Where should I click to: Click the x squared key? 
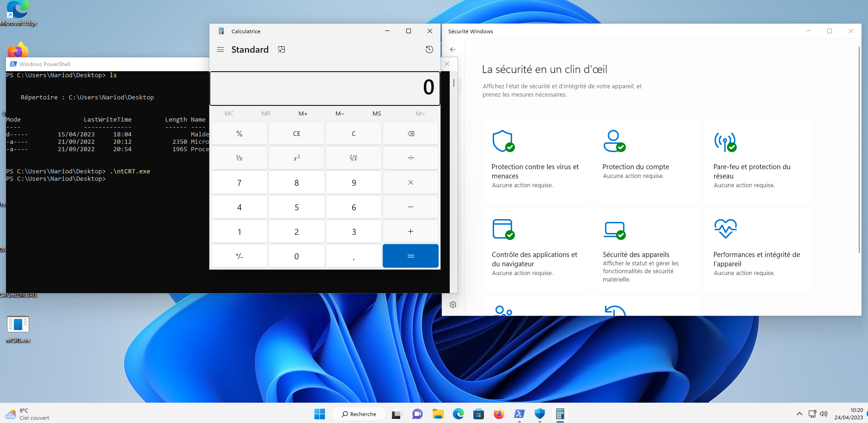click(297, 158)
